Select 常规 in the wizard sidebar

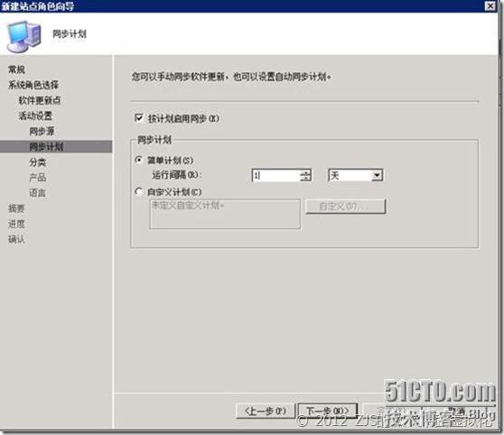(x=16, y=69)
